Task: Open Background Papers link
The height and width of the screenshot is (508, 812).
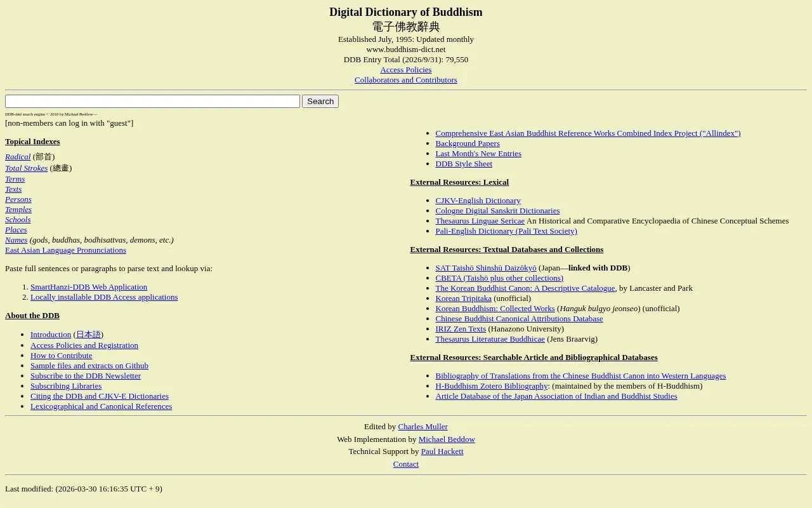Action: (x=468, y=144)
